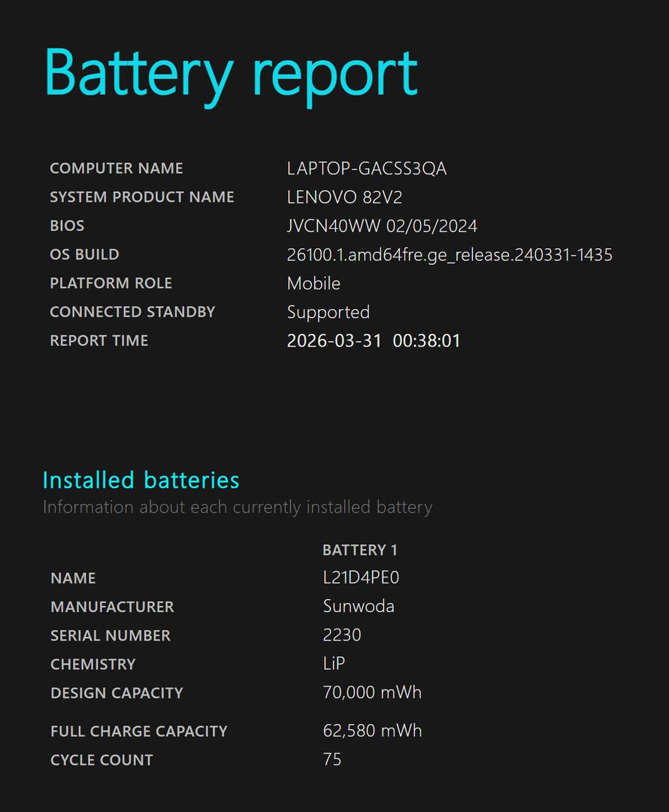Select the LENOVO 82V2 product name value
669x812 pixels.
pos(344,197)
